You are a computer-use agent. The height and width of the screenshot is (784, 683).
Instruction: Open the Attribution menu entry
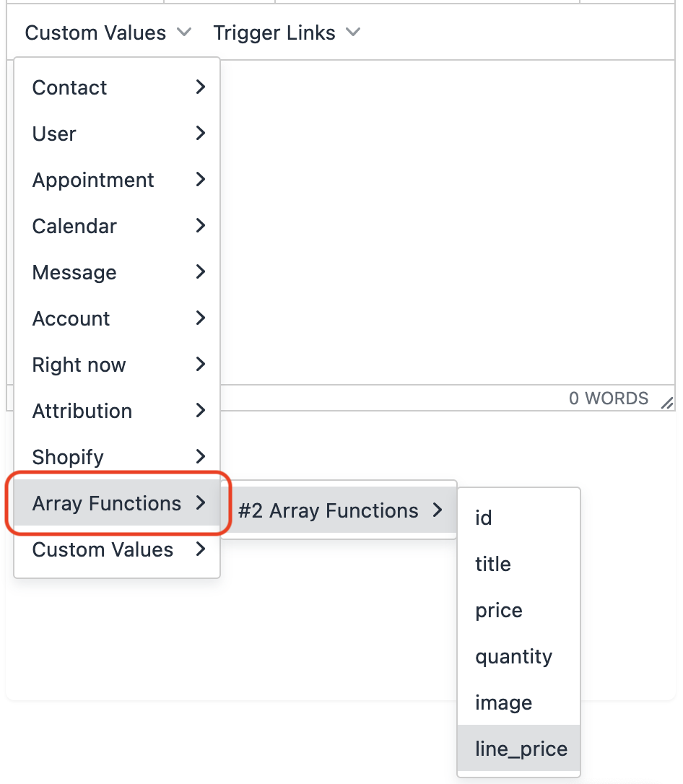point(117,411)
